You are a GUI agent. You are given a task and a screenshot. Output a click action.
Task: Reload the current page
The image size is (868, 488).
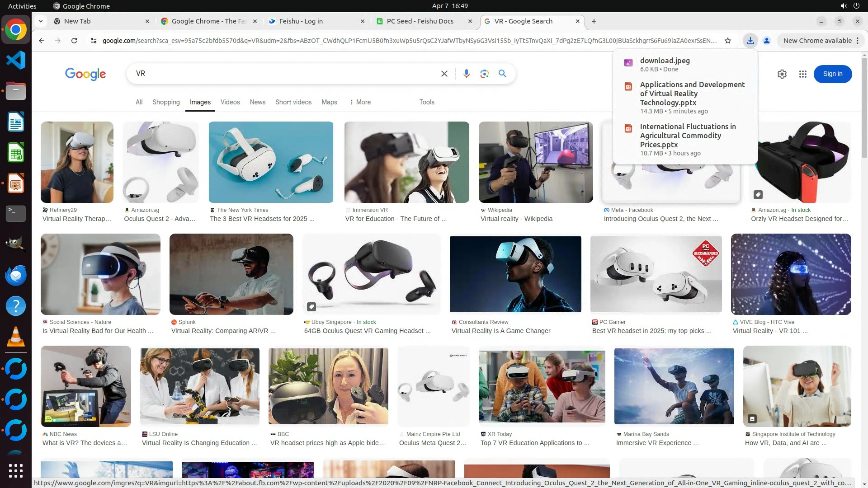(74, 41)
